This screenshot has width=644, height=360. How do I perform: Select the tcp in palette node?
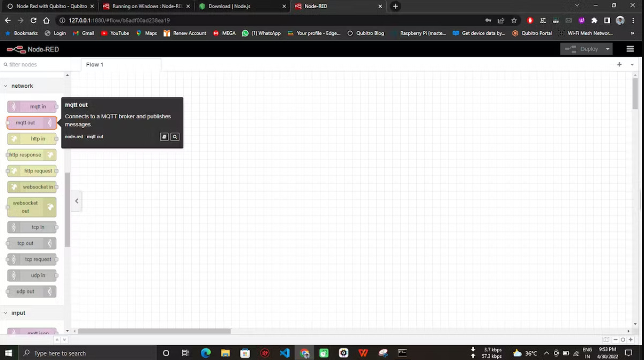coord(32,227)
